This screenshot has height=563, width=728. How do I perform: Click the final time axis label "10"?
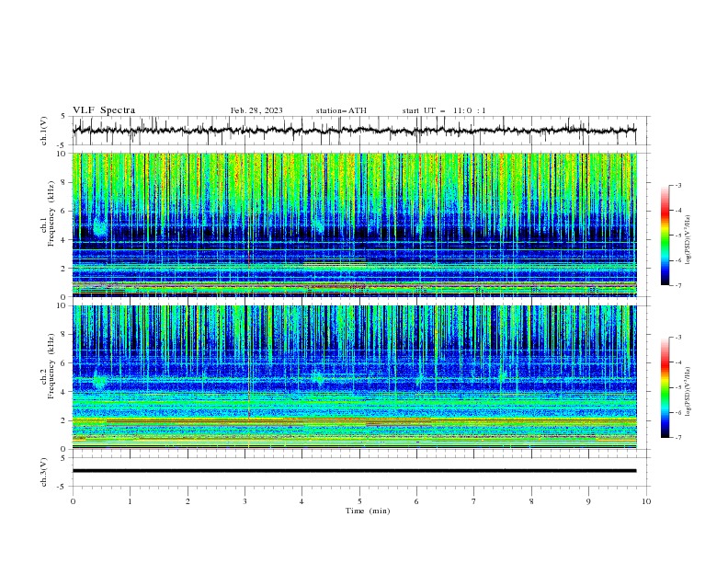click(646, 501)
